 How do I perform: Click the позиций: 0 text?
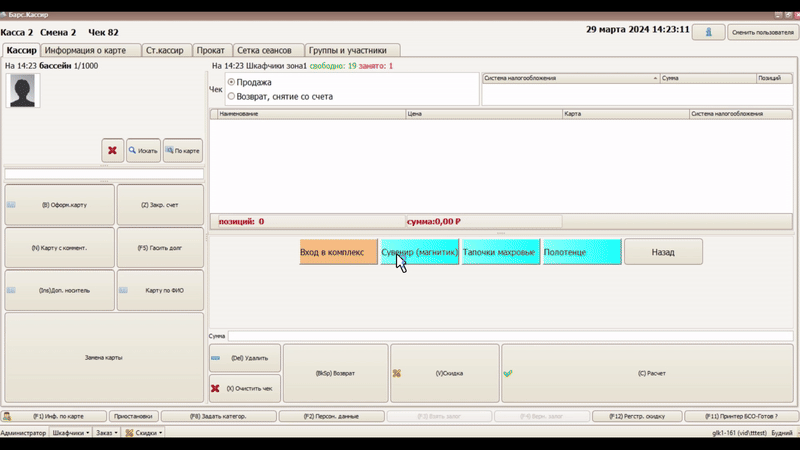coord(241,221)
